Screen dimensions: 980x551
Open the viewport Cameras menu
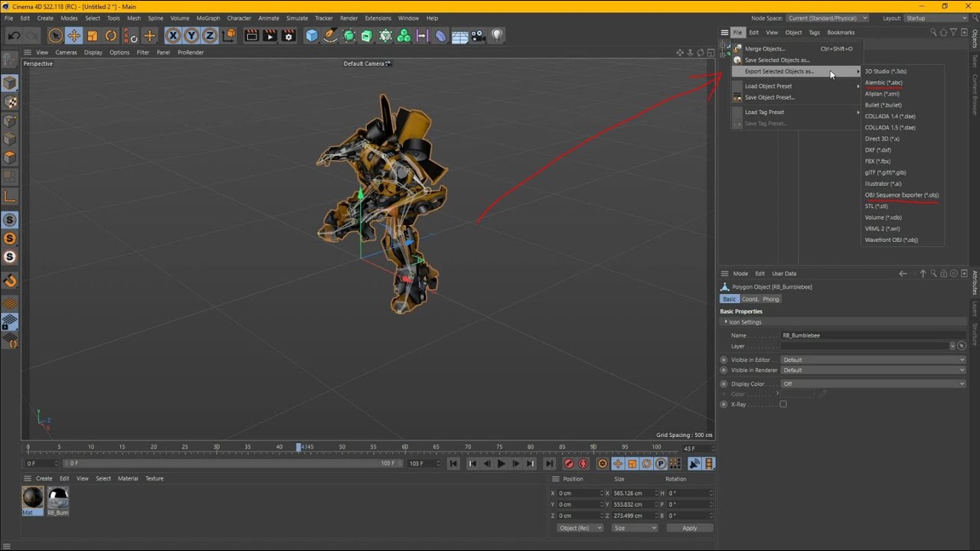pos(66,53)
